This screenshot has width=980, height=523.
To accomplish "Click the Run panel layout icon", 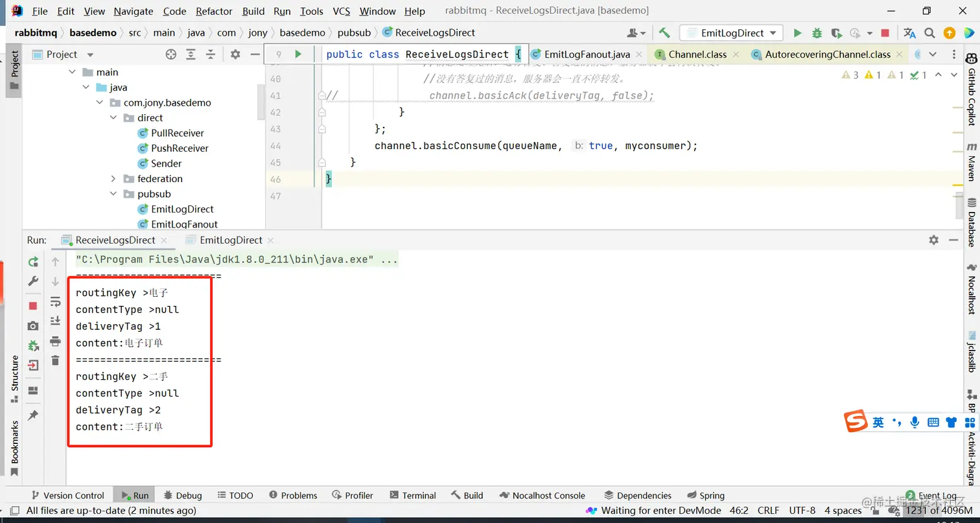I will tap(33, 390).
